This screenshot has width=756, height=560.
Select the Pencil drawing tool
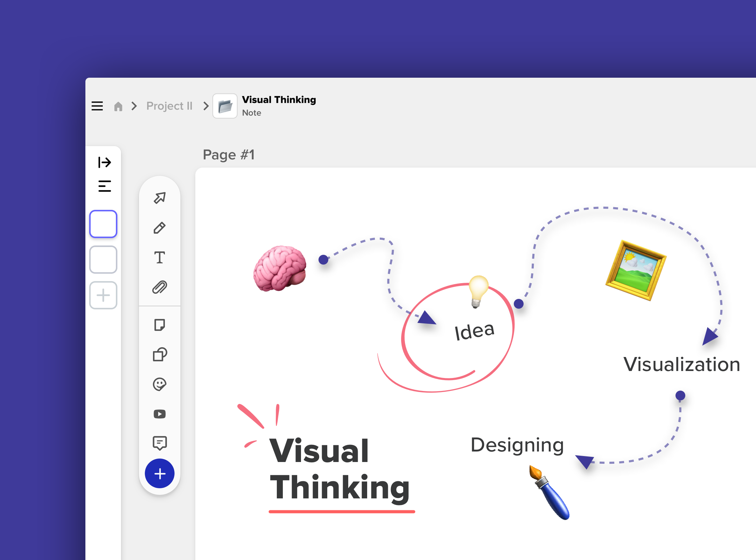coord(160,228)
